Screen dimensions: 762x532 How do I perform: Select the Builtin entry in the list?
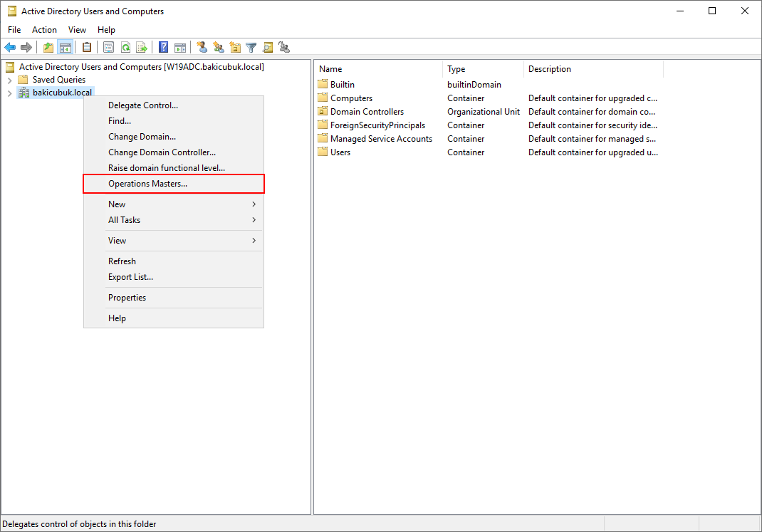pos(342,85)
